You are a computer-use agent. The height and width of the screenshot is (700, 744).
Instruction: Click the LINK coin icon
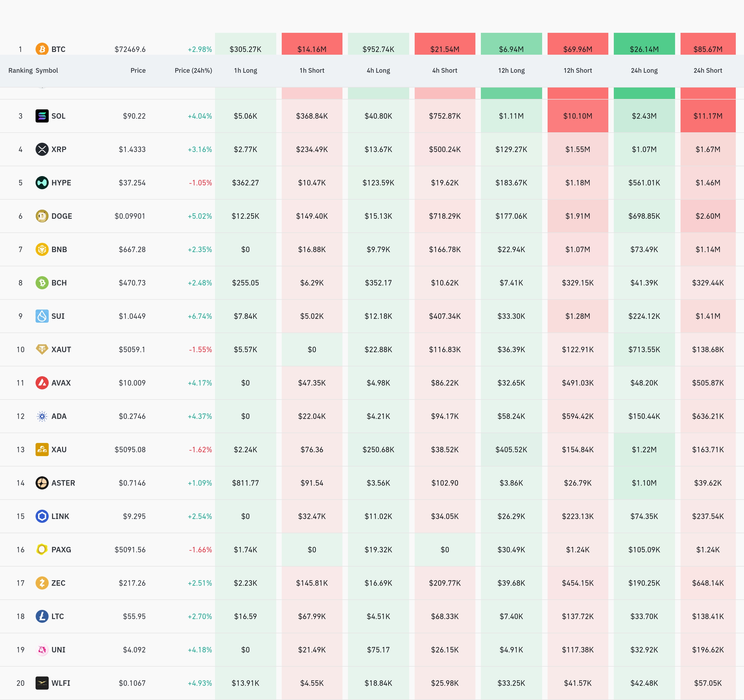[x=42, y=516]
